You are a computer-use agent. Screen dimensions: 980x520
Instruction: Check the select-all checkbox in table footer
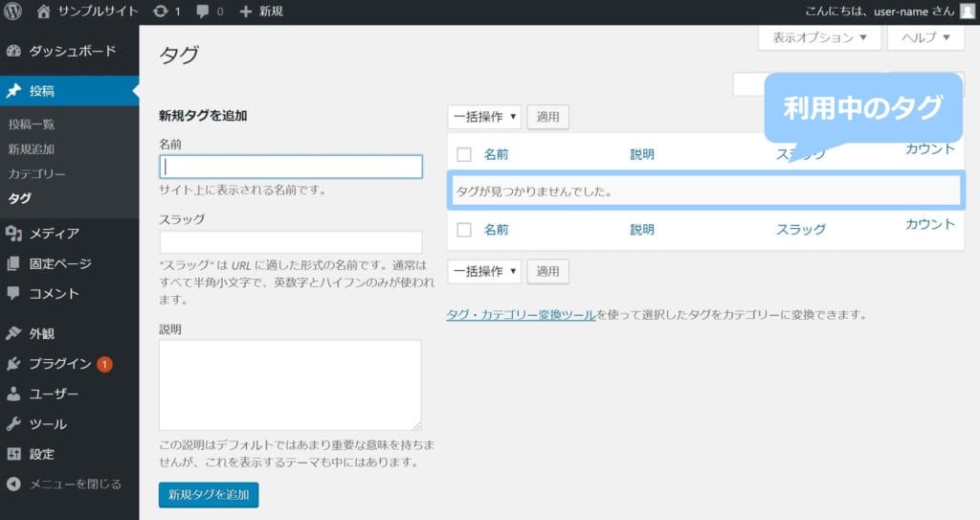[x=464, y=230]
